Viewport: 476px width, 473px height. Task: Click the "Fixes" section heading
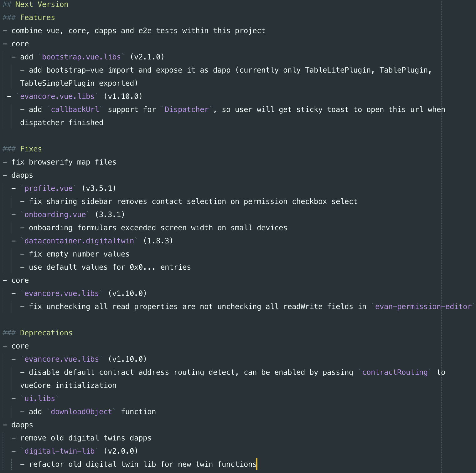click(x=31, y=149)
